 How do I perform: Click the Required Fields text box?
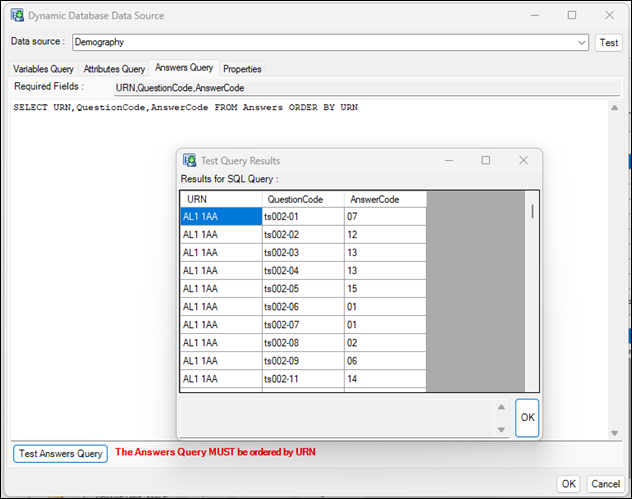pos(366,88)
